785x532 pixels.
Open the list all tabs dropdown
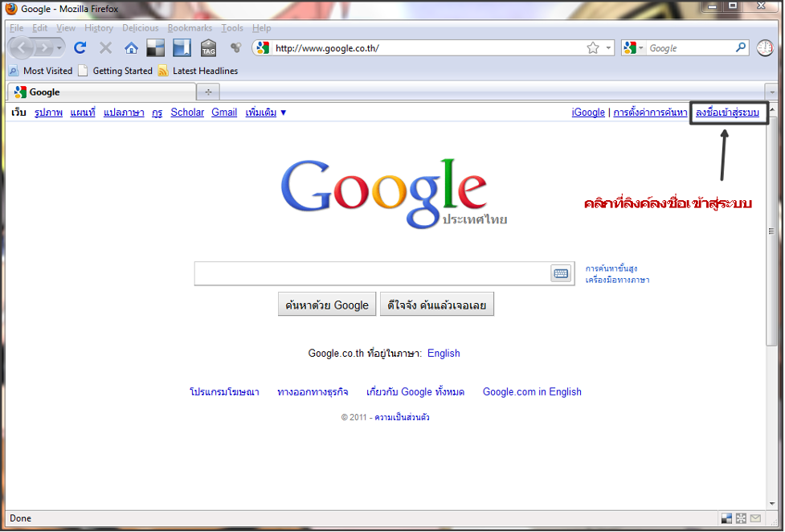772,92
